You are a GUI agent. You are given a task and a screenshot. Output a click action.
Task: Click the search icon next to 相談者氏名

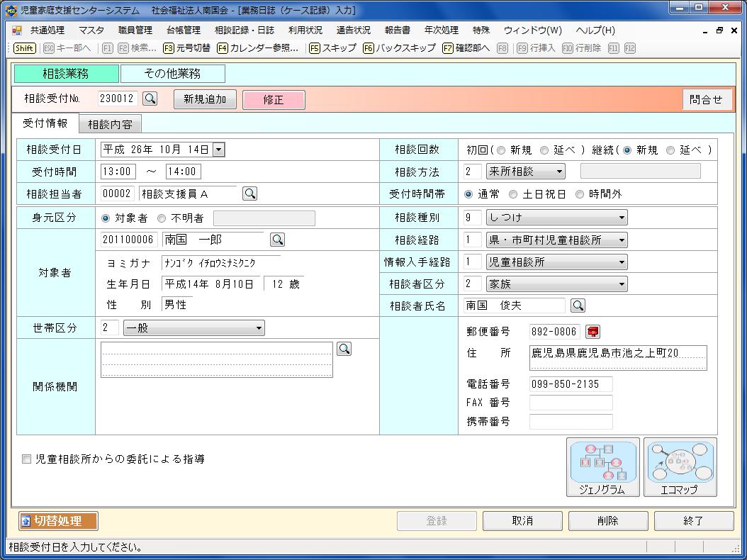pyautogui.click(x=578, y=306)
